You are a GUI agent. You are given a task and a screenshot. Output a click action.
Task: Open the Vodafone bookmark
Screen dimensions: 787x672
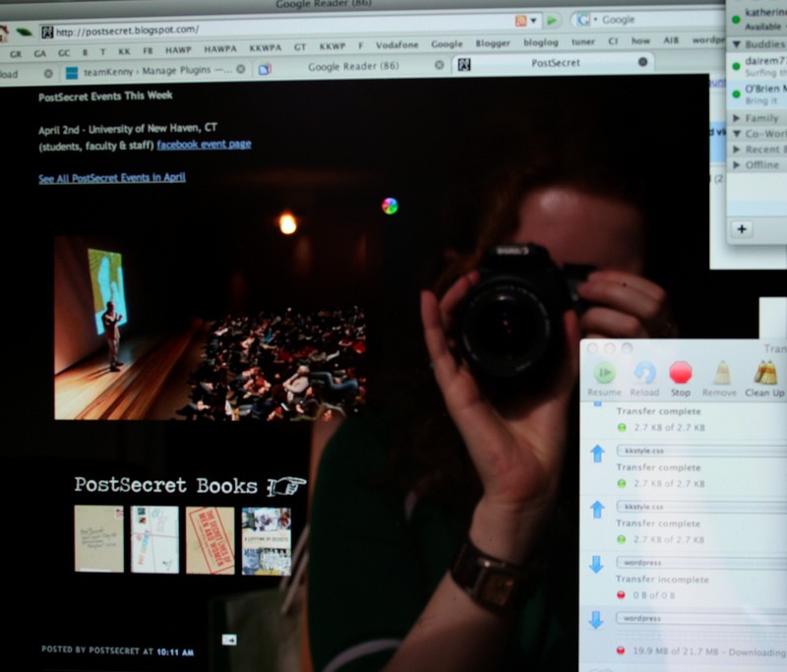click(x=397, y=45)
